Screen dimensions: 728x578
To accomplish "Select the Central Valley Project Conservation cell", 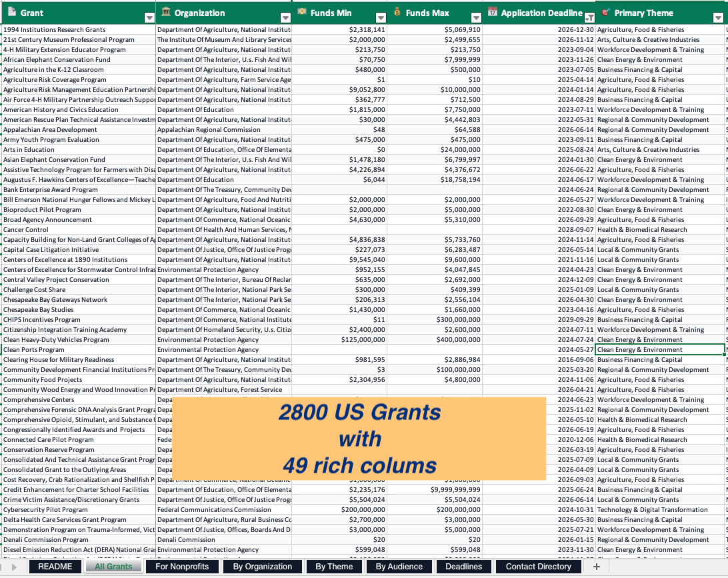I will (79, 280).
